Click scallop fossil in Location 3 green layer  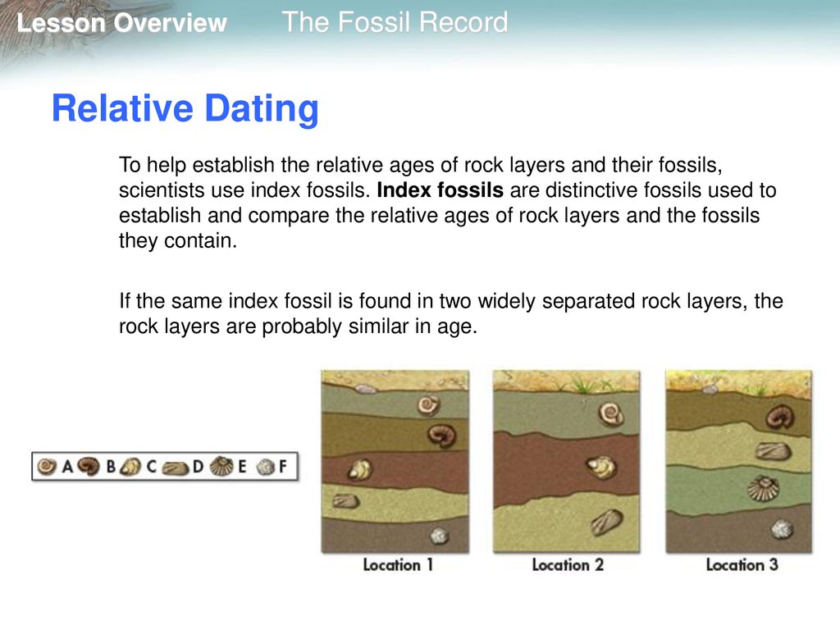pos(763,489)
